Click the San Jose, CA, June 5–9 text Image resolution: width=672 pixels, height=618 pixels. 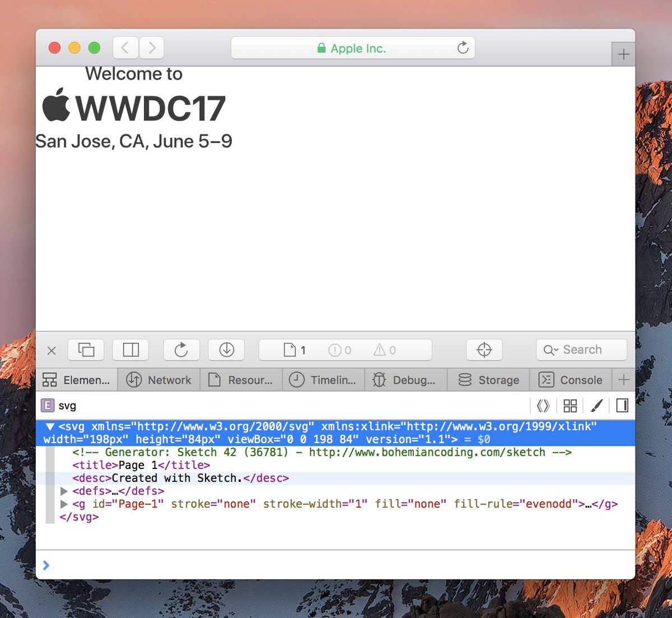tap(134, 141)
